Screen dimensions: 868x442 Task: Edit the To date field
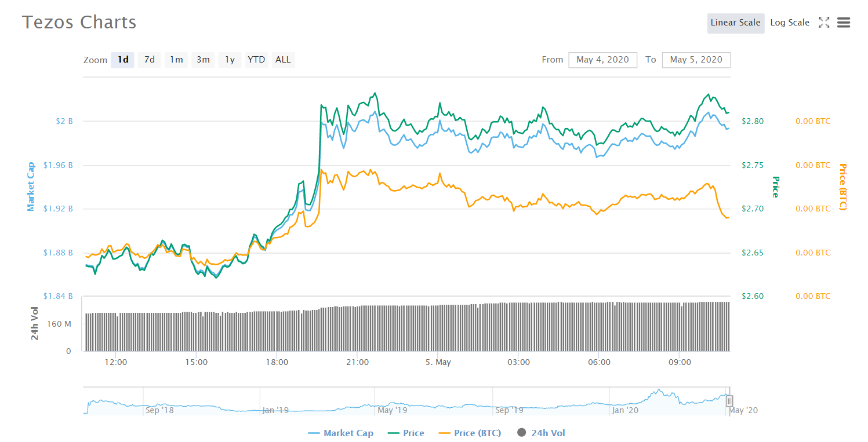[x=696, y=60]
